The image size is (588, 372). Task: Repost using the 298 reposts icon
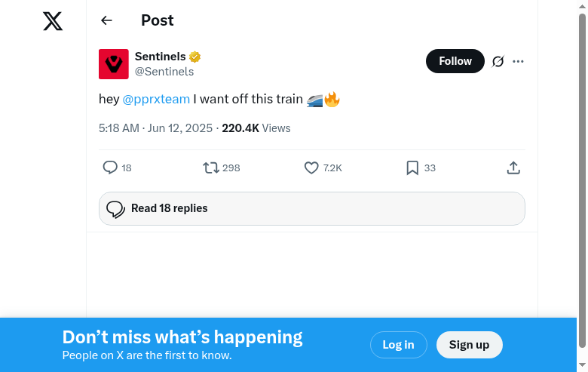[212, 168]
